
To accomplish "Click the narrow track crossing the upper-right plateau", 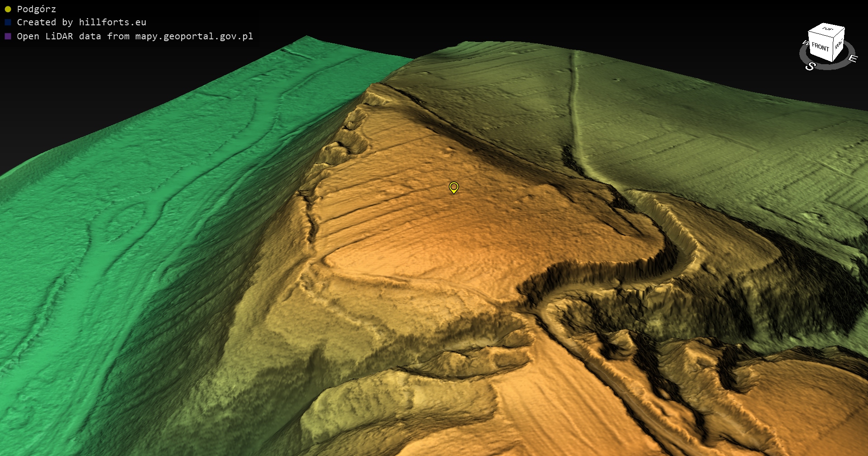I will point(575,113).
